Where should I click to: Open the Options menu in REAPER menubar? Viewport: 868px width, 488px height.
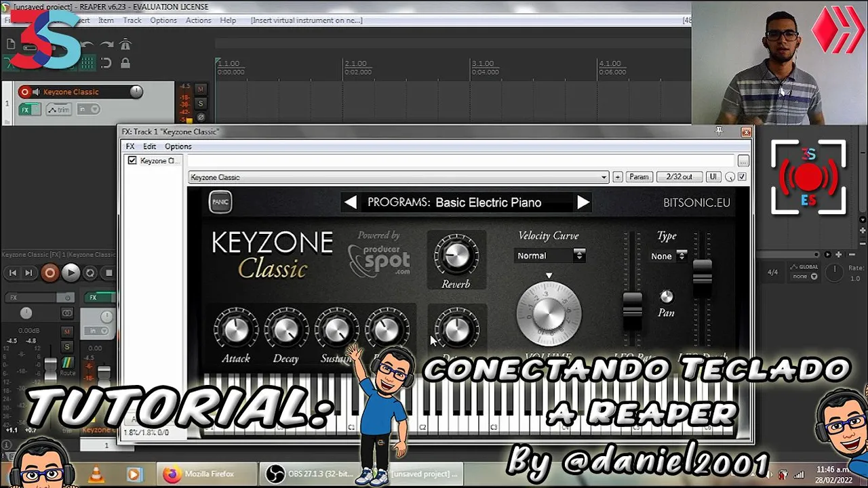click(163, 20)
